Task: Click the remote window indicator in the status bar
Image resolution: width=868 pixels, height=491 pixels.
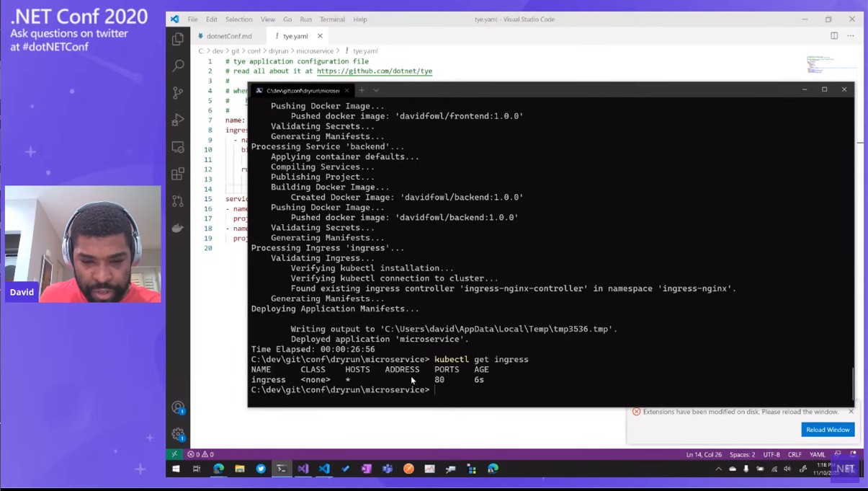Action: point(174,454)
